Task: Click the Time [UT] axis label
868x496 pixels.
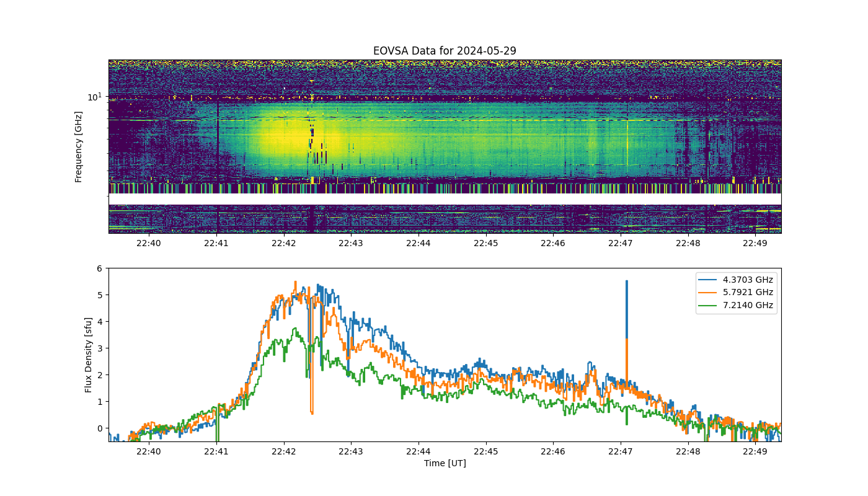Action: pos(445,463)
